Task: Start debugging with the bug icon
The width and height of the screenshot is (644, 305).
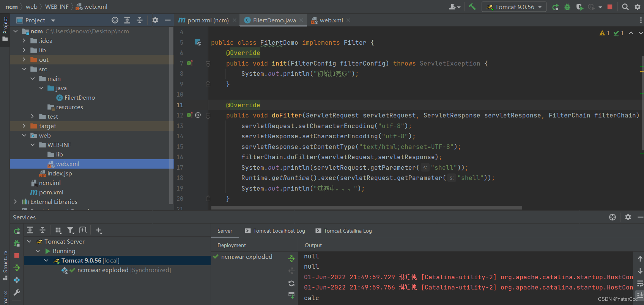Action: (567, 7)
